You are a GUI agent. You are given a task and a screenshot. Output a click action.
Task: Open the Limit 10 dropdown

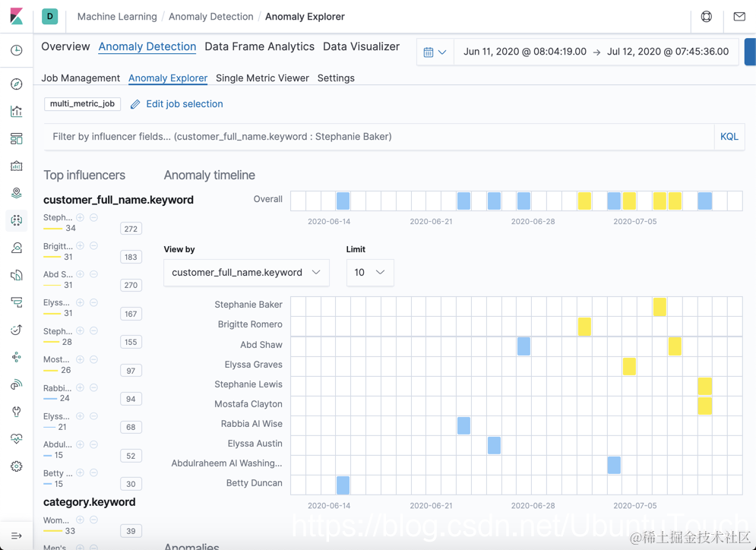(x=370, y=273)
